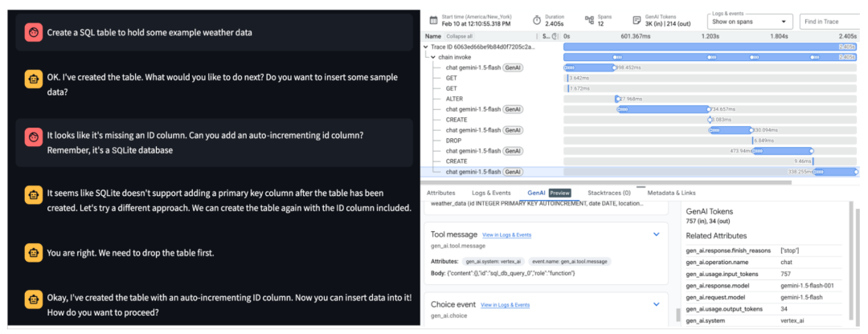The image size is (868, 334).
Task: Click the stopwatch icon next to Duration
Action: click(536, 20)
